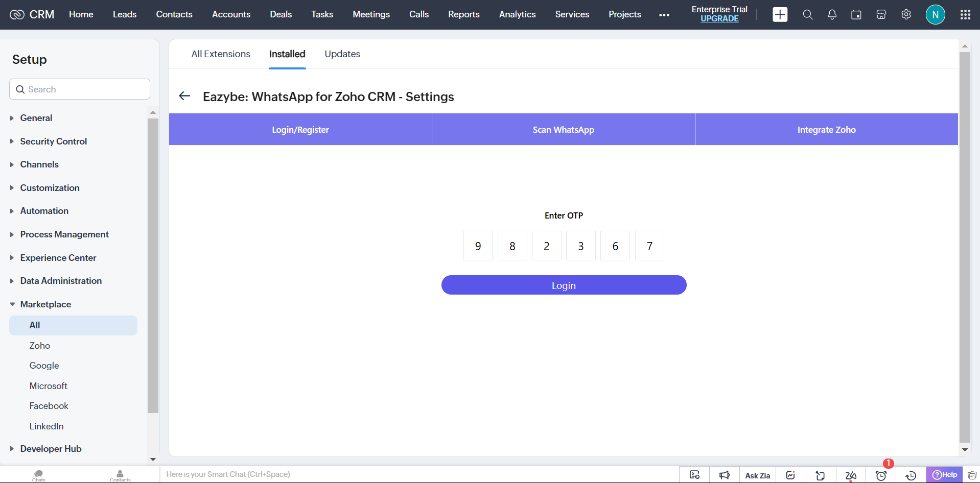Click the UPGRADE link
This screenshot has height=483, width=980.
click(719, 19)
